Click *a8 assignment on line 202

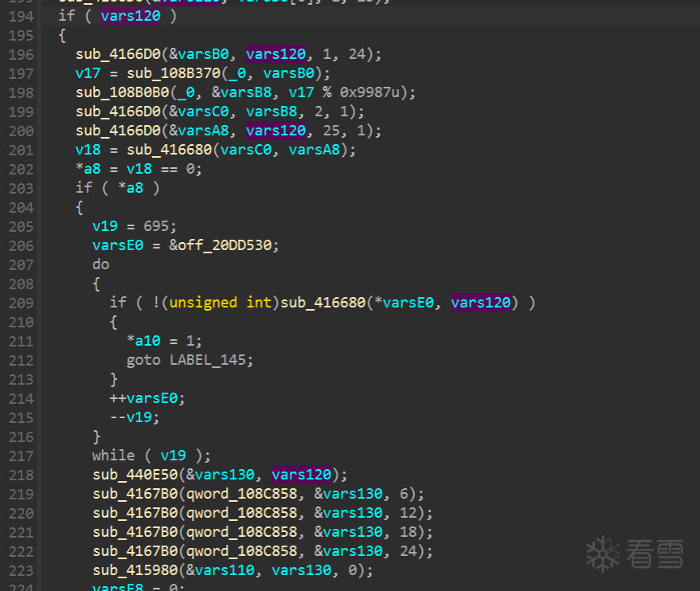pos(88,169)
